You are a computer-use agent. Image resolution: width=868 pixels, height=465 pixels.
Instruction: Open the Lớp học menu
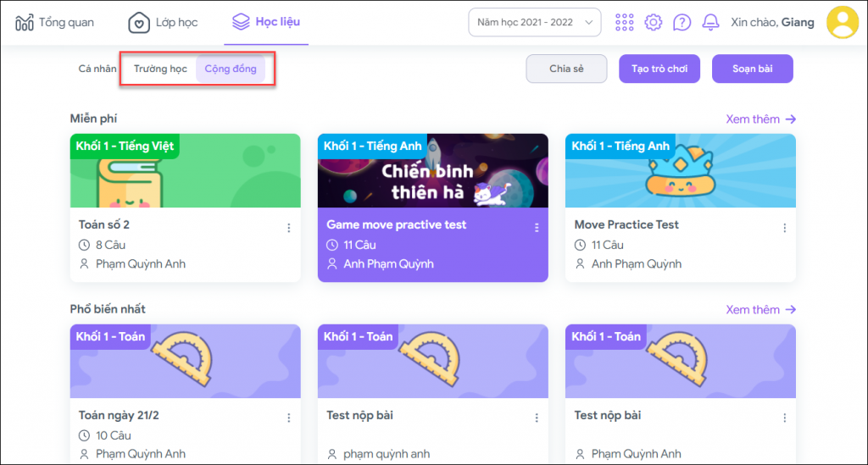coord(163,22)
